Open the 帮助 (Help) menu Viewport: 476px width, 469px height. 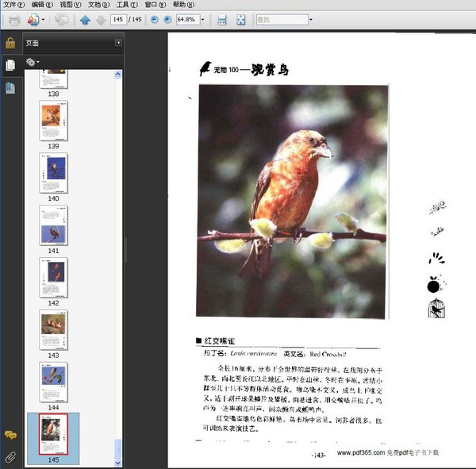183,5
